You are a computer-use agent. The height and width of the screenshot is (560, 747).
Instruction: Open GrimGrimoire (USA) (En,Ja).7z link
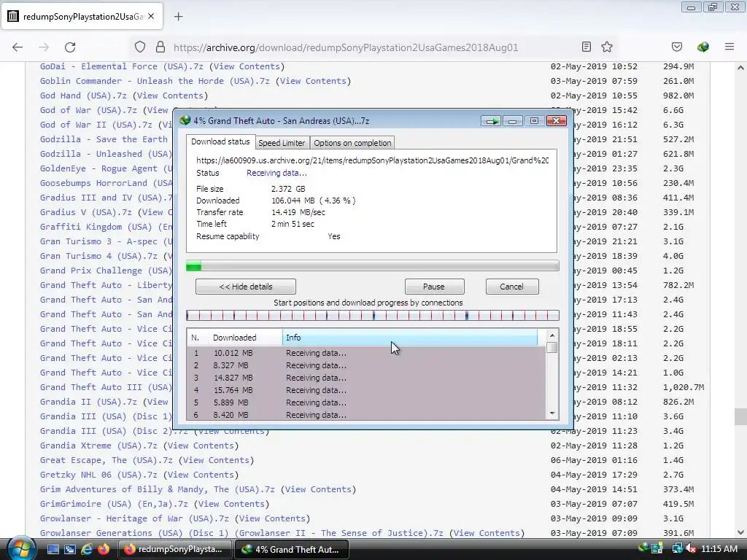[x=114, y=504]
